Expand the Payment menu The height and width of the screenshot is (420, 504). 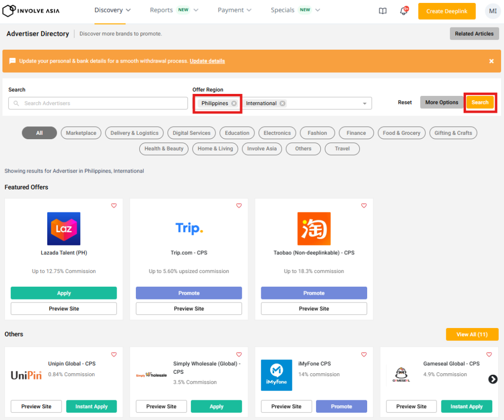click(x=234, y=10)
